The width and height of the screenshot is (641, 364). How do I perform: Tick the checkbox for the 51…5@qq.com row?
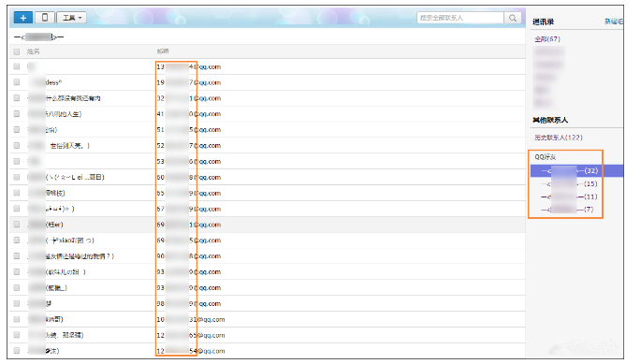(16, 130)
